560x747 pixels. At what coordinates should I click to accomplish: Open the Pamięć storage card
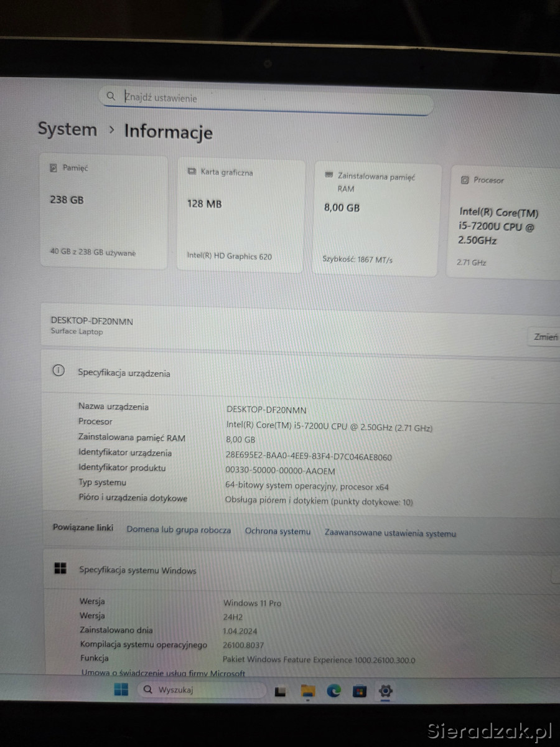[x=103, y=212]
